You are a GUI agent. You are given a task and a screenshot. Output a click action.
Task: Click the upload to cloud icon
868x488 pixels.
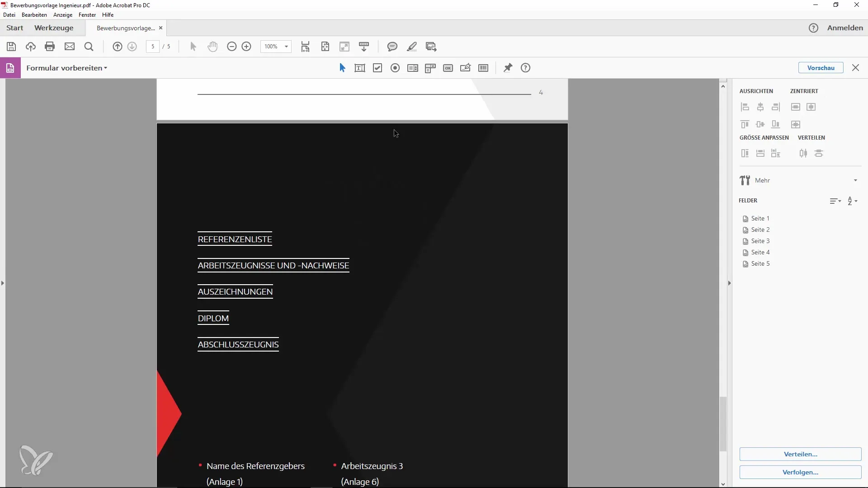(31, 47)
